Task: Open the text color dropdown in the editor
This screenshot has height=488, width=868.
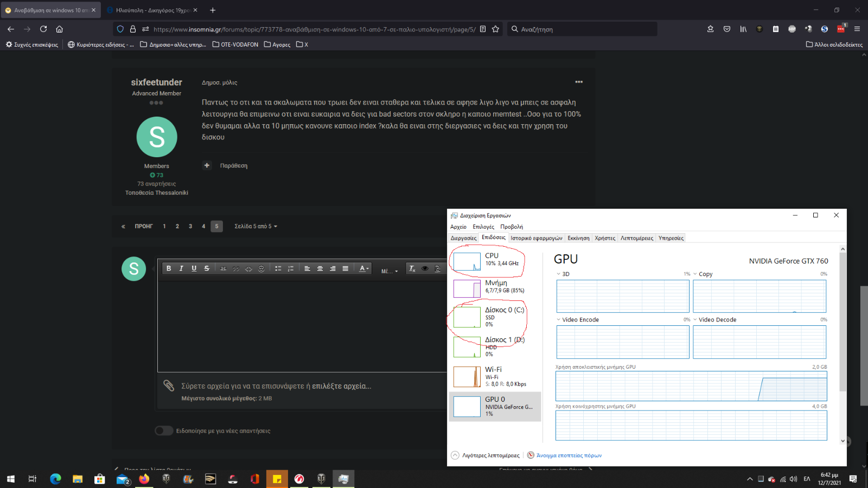Action: point(364,268)
